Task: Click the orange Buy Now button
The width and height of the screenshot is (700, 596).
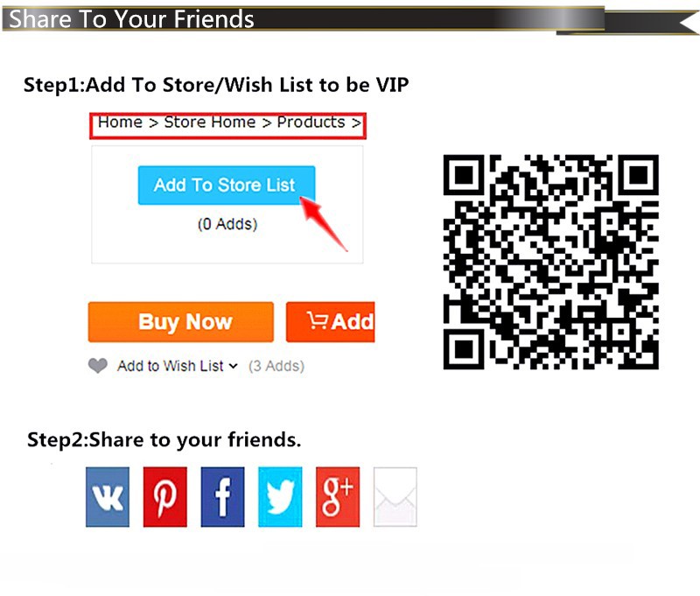Action: coord(181,322)
